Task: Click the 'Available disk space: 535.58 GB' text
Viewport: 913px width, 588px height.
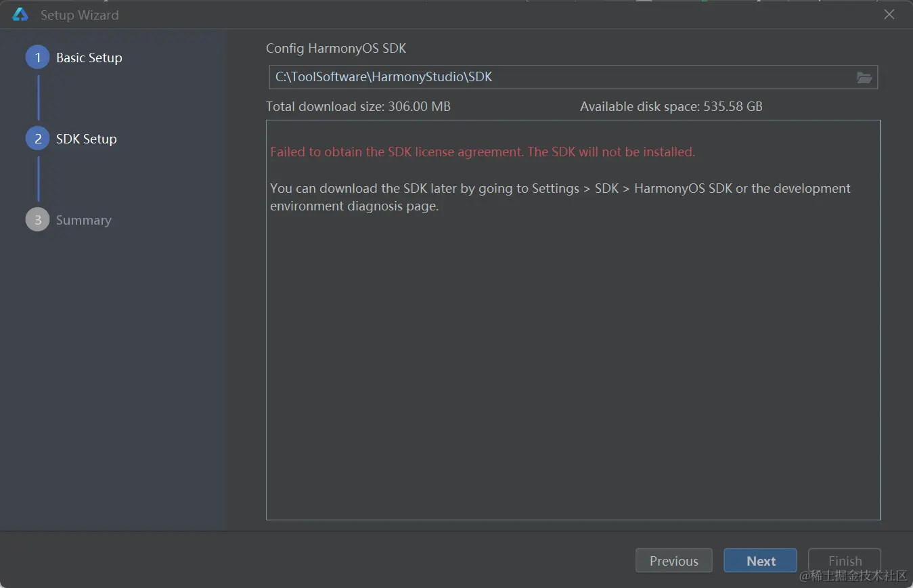Action: click(x=671, y=106)
